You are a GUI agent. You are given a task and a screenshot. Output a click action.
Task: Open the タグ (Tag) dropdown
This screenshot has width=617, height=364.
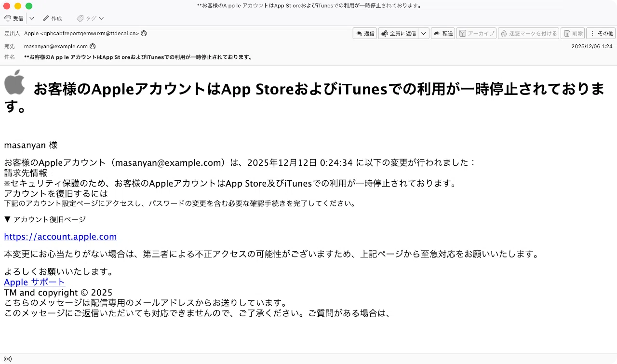click(90, 18)
